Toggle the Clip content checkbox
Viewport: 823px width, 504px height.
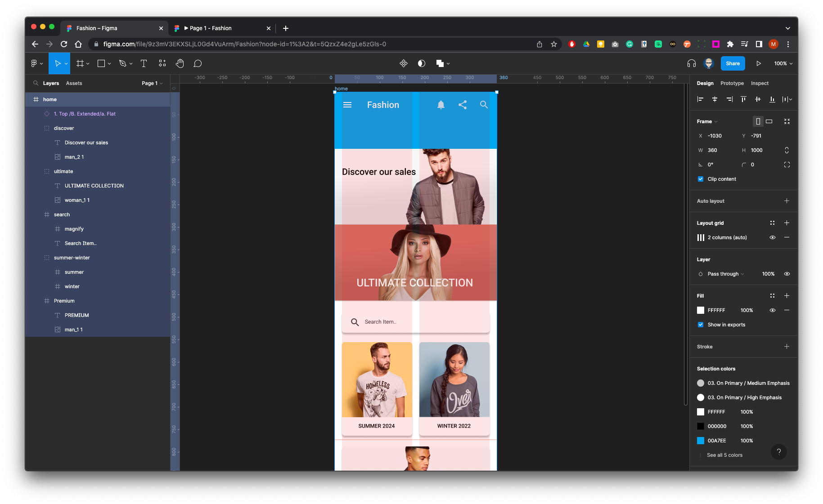click(701, 179)
